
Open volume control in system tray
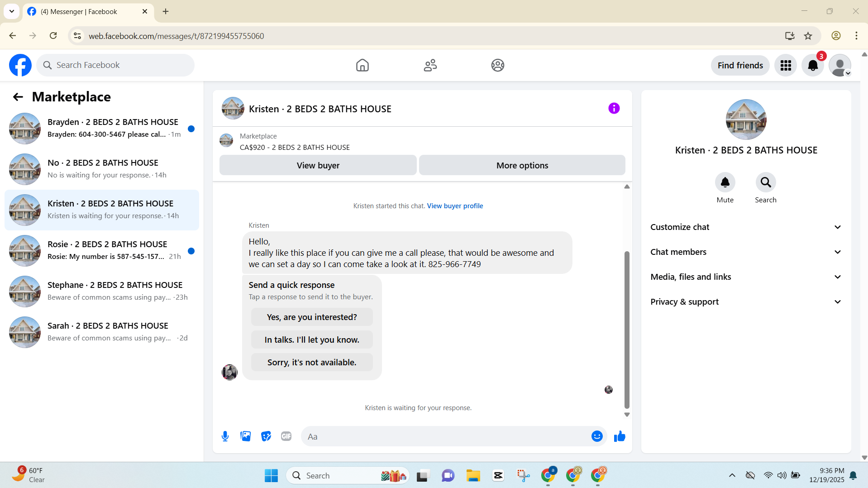pyautogui.click(x=782, y=475)
